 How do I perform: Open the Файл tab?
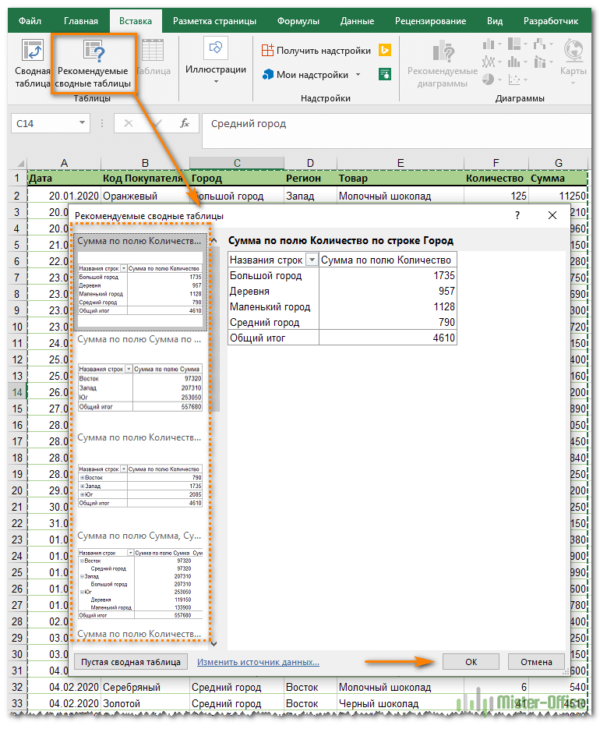(x=30, y=21)
